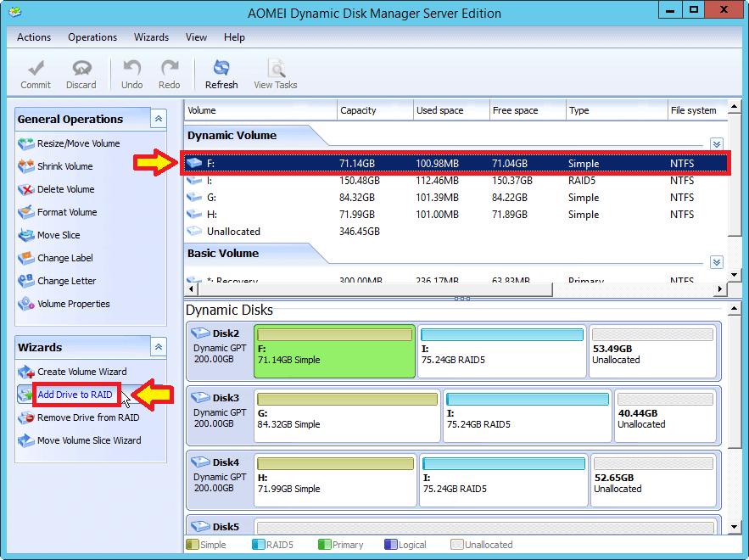Viewport: 749px width, 560px height.
Task: Sort by the Used space column
Action: click(451, 110)
